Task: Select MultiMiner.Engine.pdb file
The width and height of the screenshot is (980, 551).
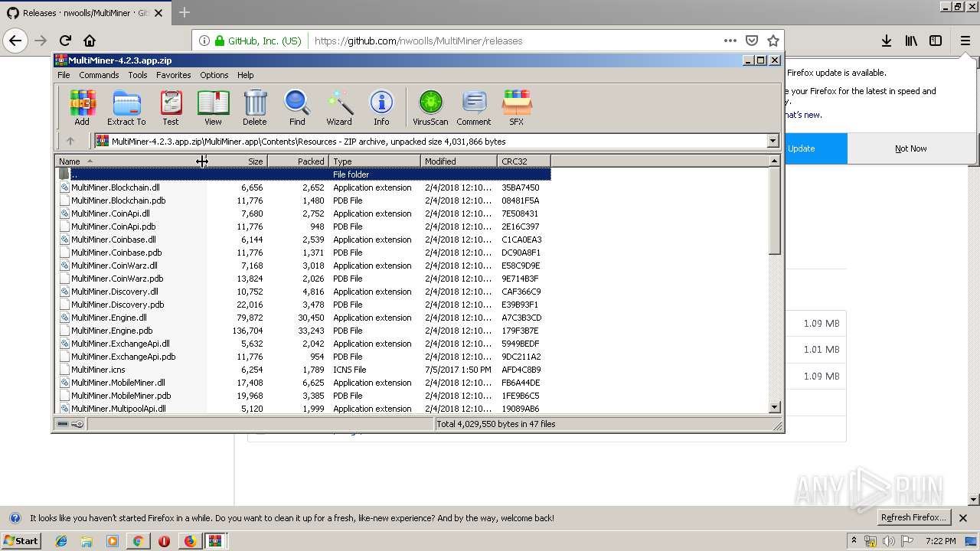Action: [112, 331]
